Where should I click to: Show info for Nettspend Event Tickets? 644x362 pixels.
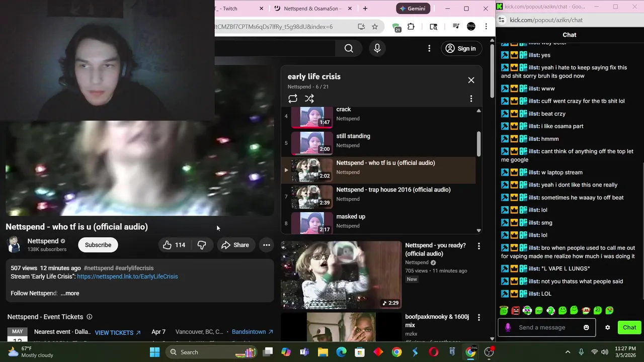coord(90,317)
